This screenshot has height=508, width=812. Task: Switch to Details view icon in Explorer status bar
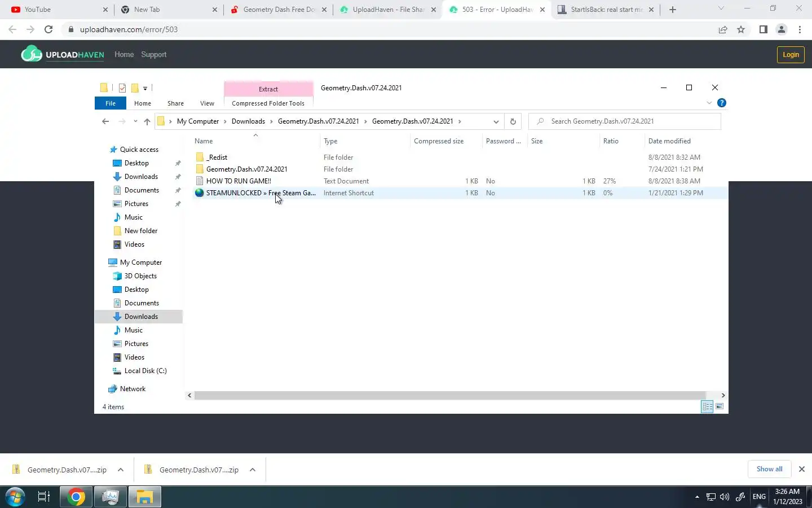click(707, 406)
